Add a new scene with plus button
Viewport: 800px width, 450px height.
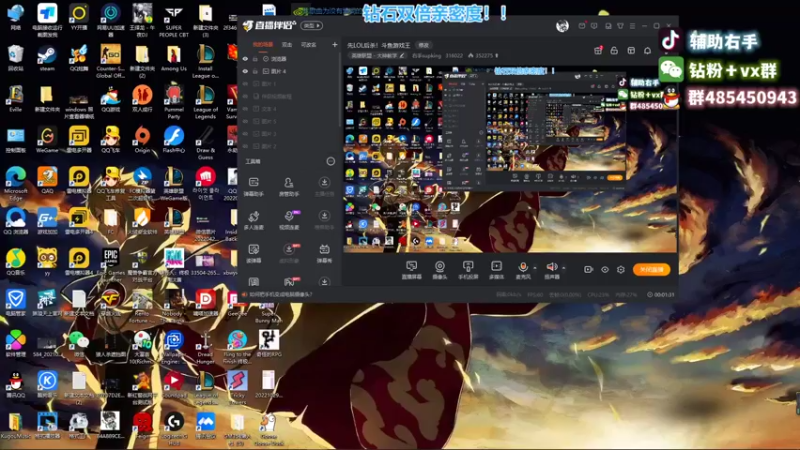click(335, 45)
